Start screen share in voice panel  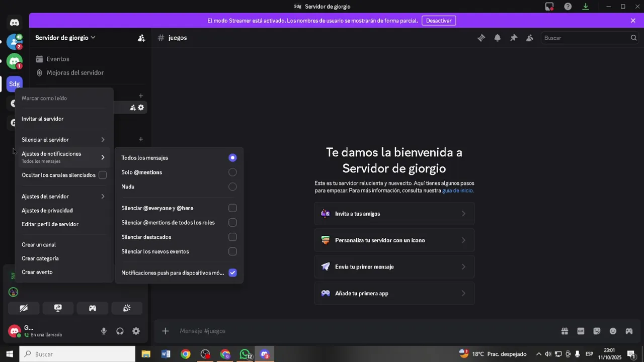tap(58, 308)
